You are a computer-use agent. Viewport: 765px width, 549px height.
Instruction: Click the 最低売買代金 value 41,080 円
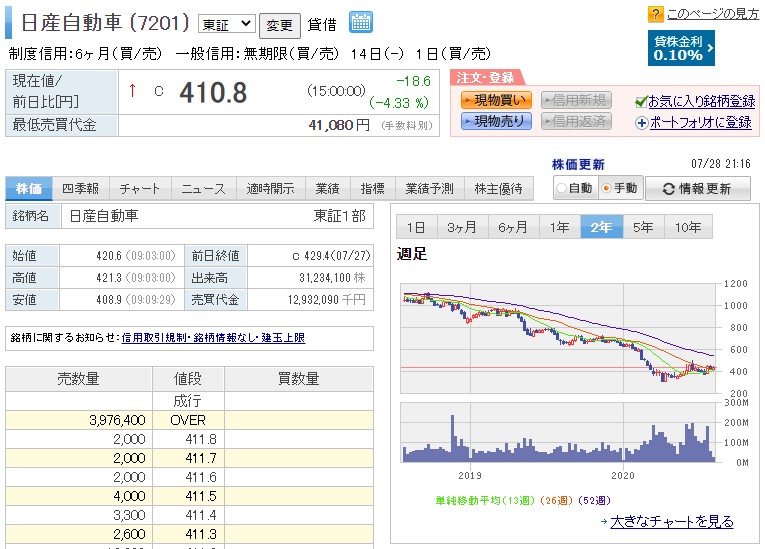point(339,125)
